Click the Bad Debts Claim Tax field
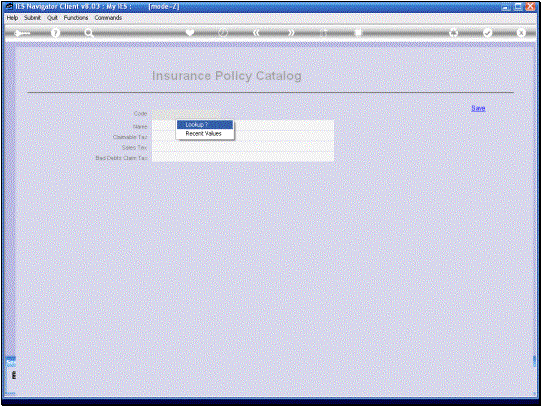The height and width of the screenshot is (406, 541). (x=243, y=158)
